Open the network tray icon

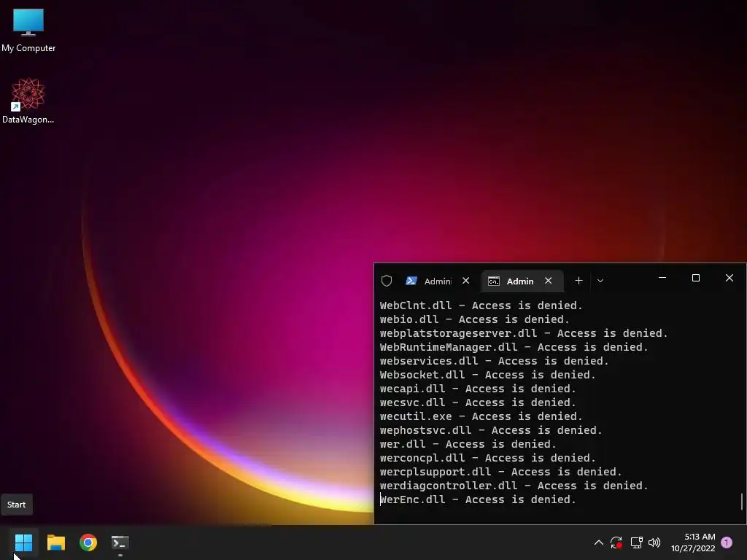coord(636,542)
